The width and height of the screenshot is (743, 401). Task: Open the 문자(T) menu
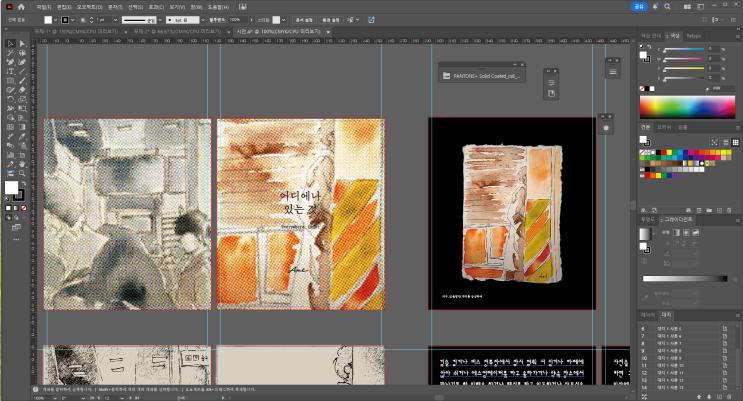[115, 7]
